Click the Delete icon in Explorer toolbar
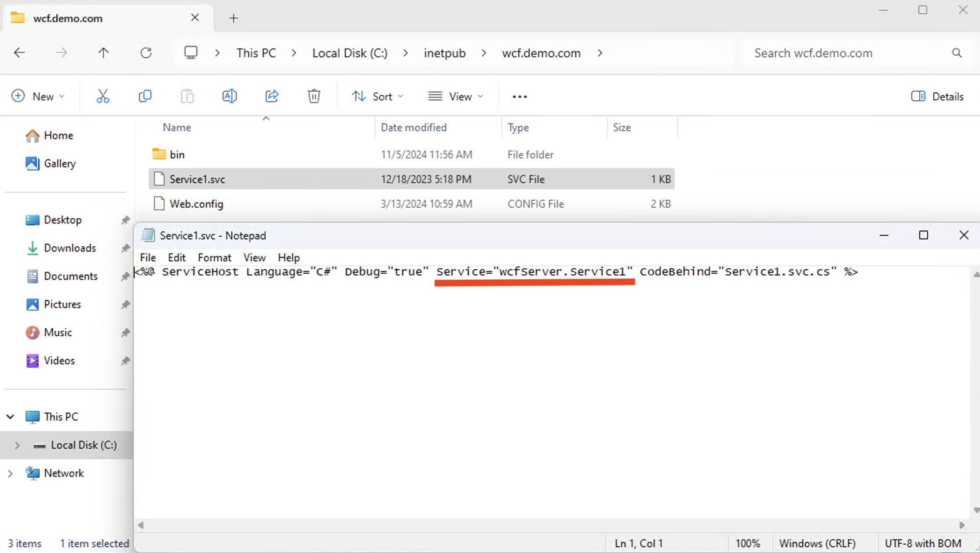The image size is (980, 553). click(314, 95)
